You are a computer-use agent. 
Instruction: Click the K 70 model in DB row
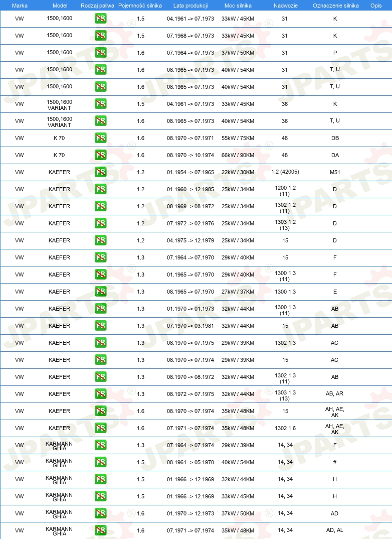pyautogui.click(x=59, y=138)
